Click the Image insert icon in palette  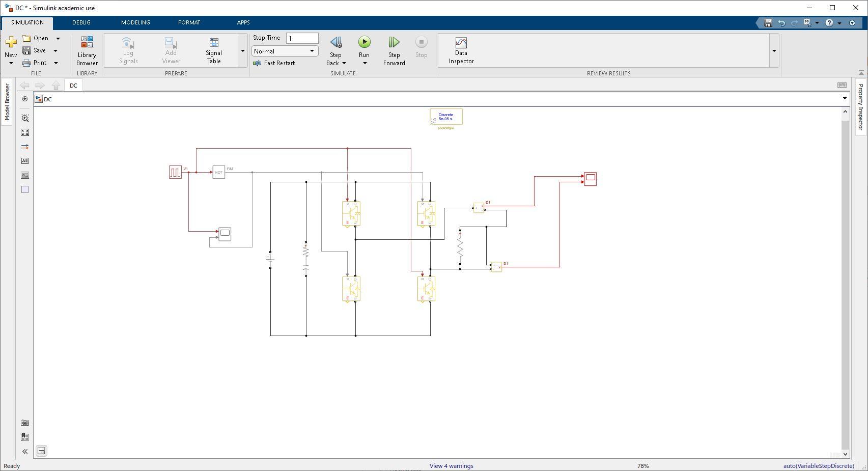(25, 175)
